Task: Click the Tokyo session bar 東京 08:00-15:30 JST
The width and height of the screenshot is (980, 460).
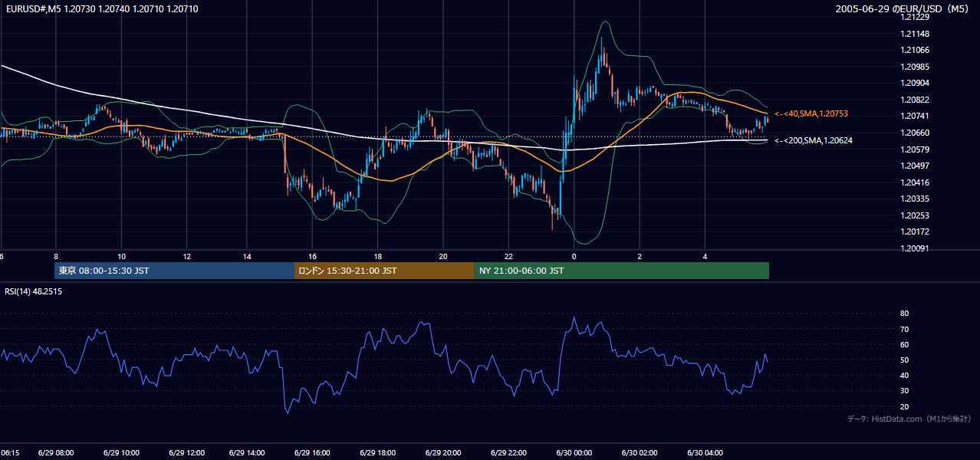Action: (175, 271)
